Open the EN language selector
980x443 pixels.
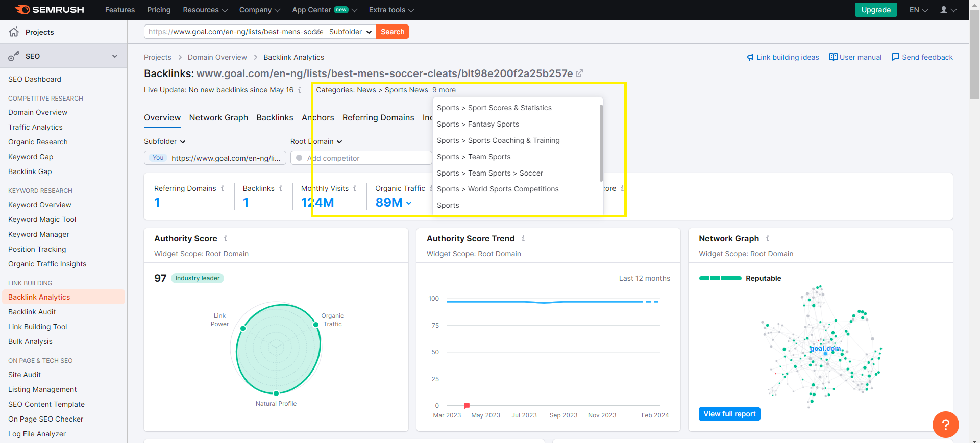coord(919,10)
